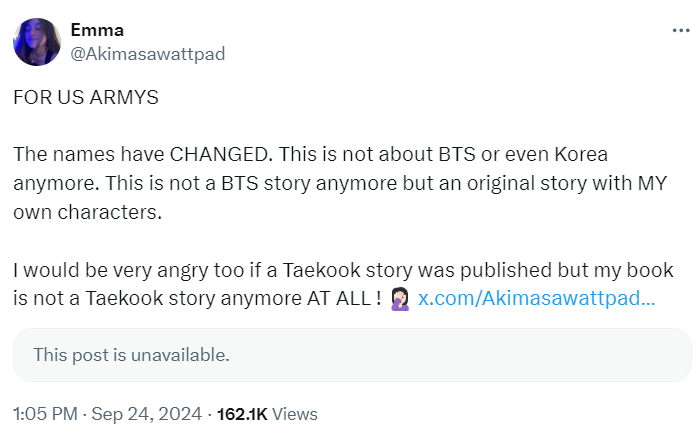Click Emma's profile avatar picture
The width and height of the screenshot is (699, 429).
pos(36,41)
